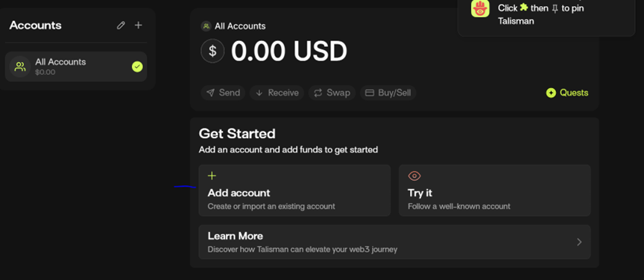Open the Try it card
This screenshot has height=280, width=644.
click(x=494, y=190)
